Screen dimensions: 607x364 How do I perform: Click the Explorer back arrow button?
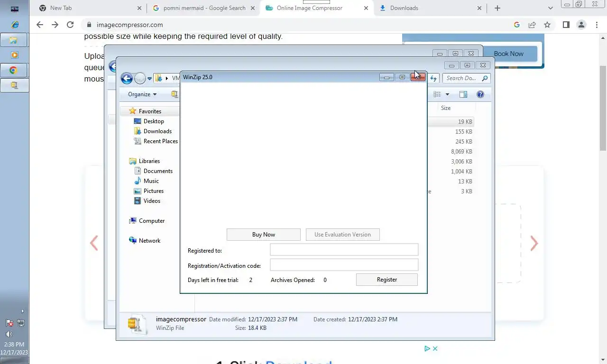coord(127,78)
